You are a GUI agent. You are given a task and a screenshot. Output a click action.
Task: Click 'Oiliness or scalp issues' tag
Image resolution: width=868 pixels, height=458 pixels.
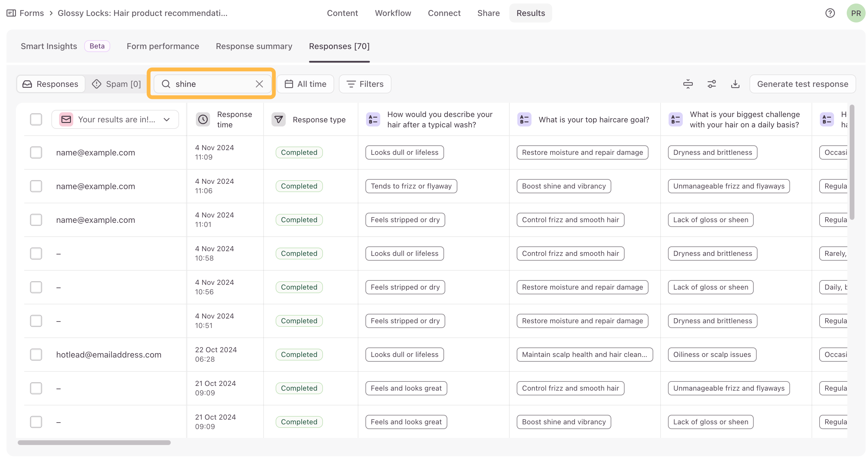(712, 355)
